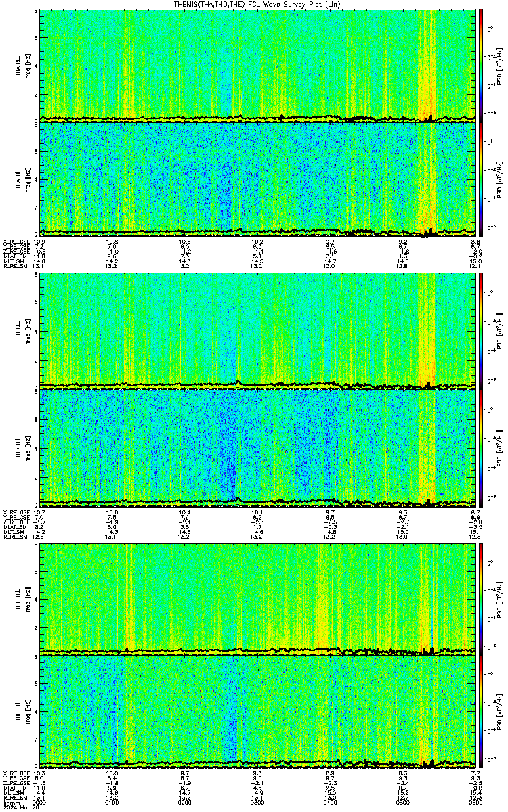This screenshot has height=812, width=508.
Task: Click the PSD [nT²/Hz] label beside THD B-parallel
Action: [x=500, y=448]
